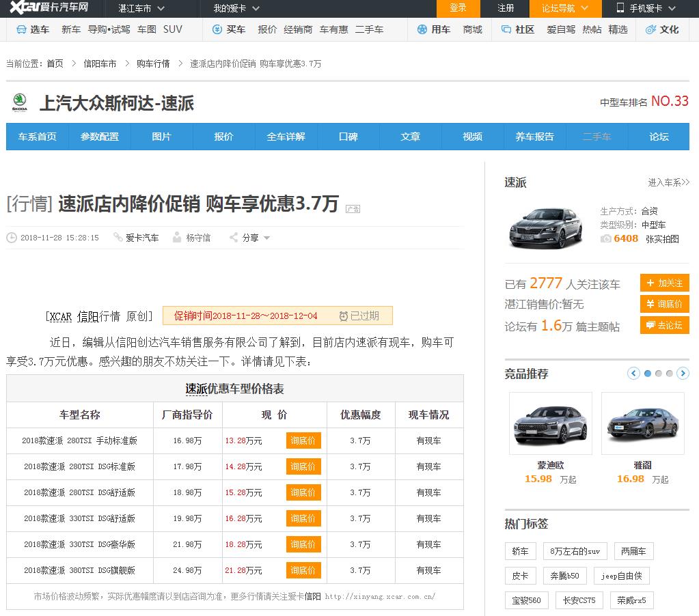
Task: Click the 轿车 hot tag
Action: [x=520, y=551]
